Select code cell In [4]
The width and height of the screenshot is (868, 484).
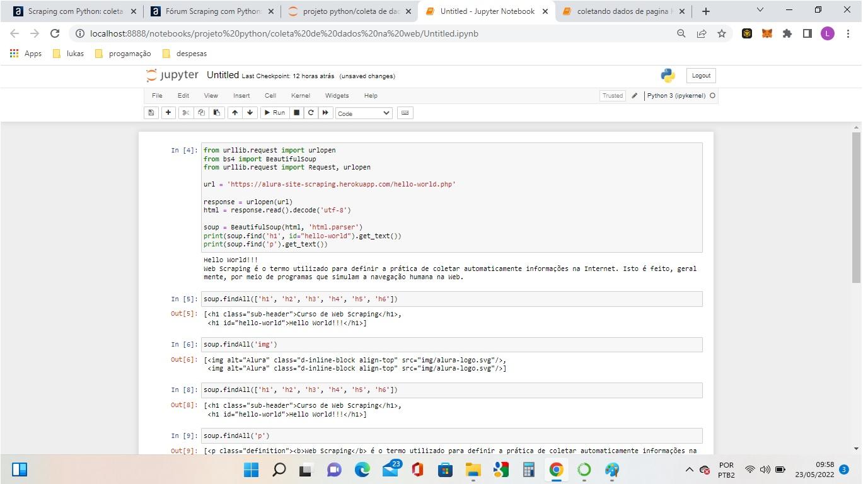coord(451,197)
